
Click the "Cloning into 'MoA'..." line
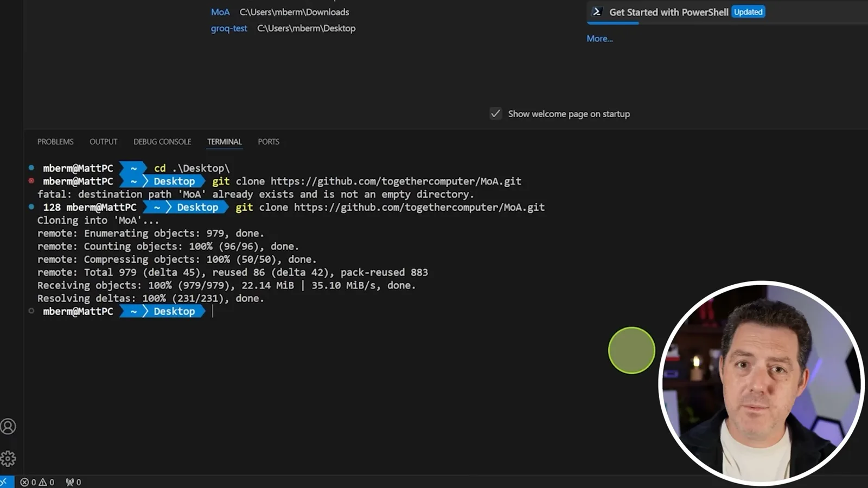pyautogui.click(x=98, y=220)
